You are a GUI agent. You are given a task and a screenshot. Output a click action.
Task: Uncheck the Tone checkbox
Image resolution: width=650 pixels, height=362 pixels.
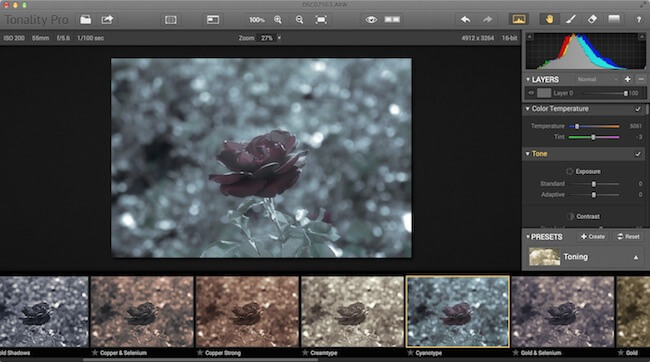coord(638,154)
